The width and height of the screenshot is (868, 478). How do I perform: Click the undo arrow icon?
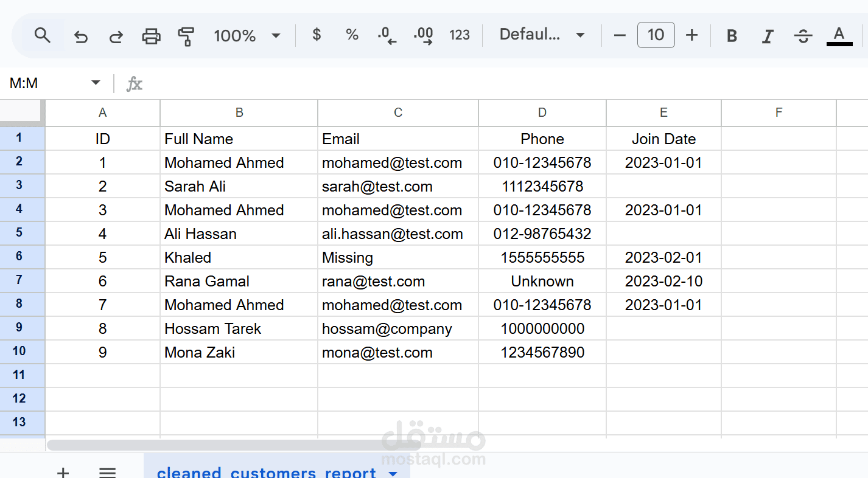pos(80,36)
